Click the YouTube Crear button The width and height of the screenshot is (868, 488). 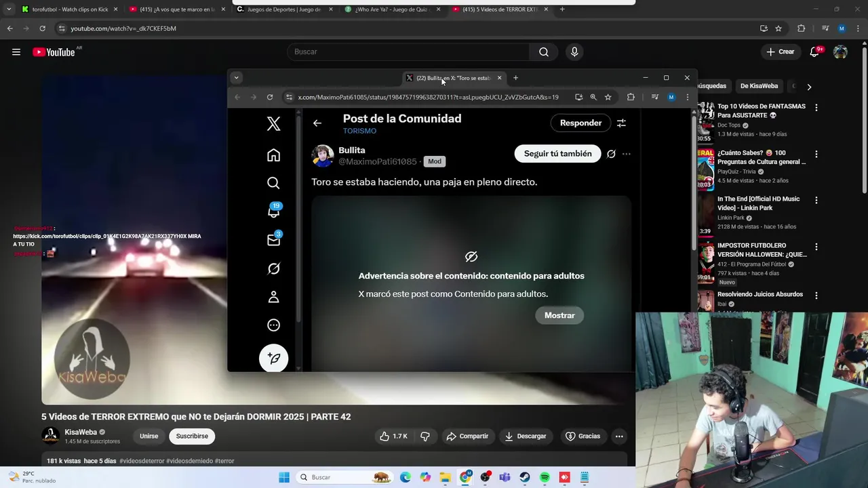[x=780, y=52]
